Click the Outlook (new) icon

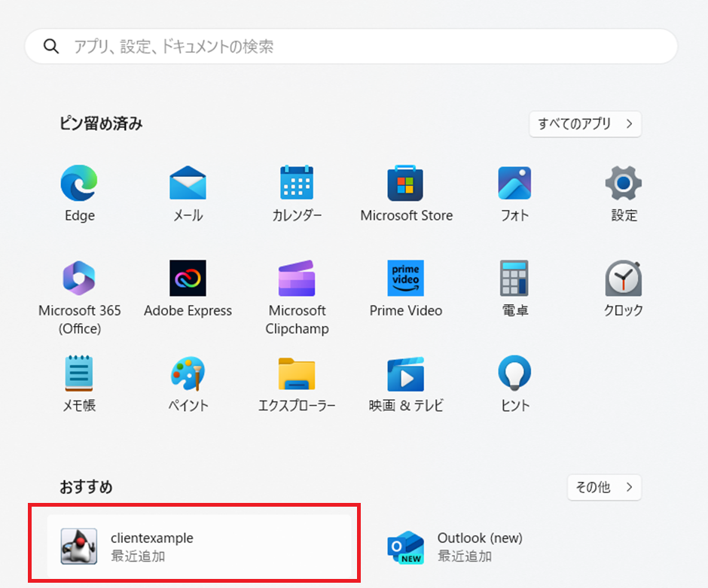pos(405,547)
